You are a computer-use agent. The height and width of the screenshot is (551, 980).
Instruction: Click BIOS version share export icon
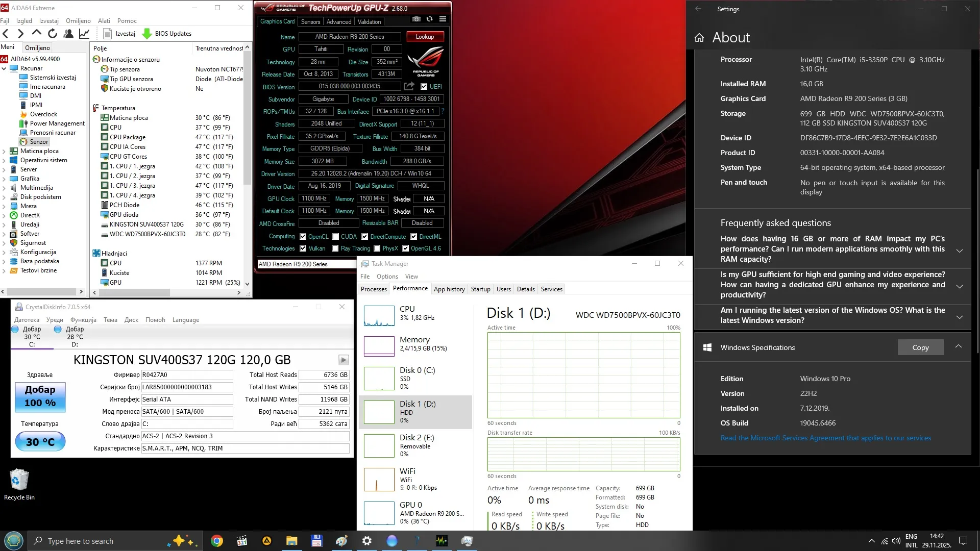pos(409,86)
